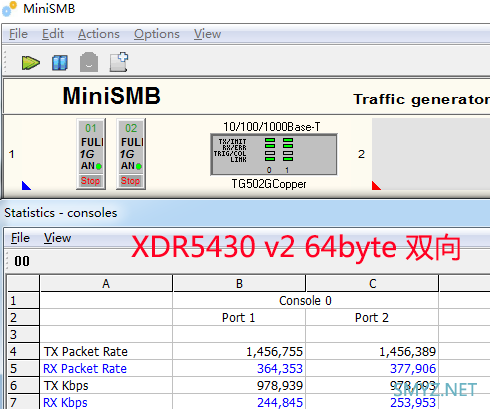
Task: Select port 02 card
Action: [x=131, y=154]
